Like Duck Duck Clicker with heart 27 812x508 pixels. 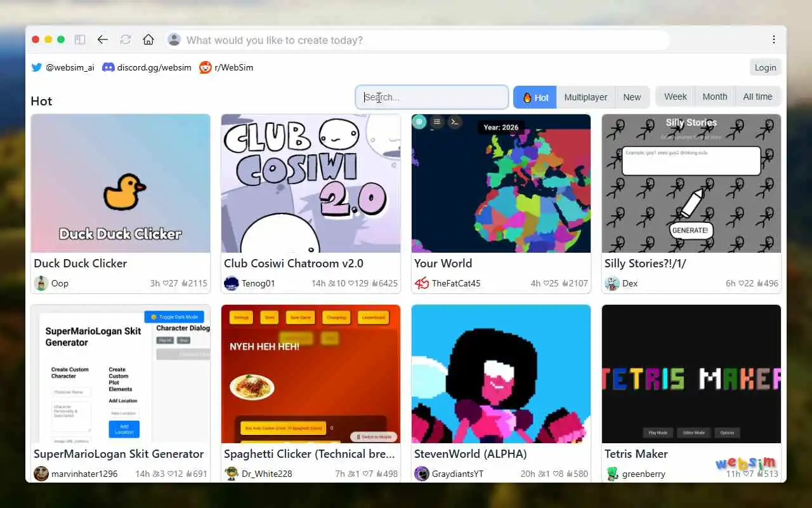point(171,283)
